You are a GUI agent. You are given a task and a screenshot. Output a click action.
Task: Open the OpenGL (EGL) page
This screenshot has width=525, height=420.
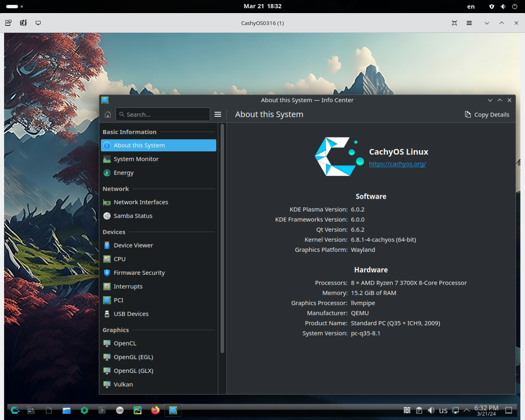[158, 357]
